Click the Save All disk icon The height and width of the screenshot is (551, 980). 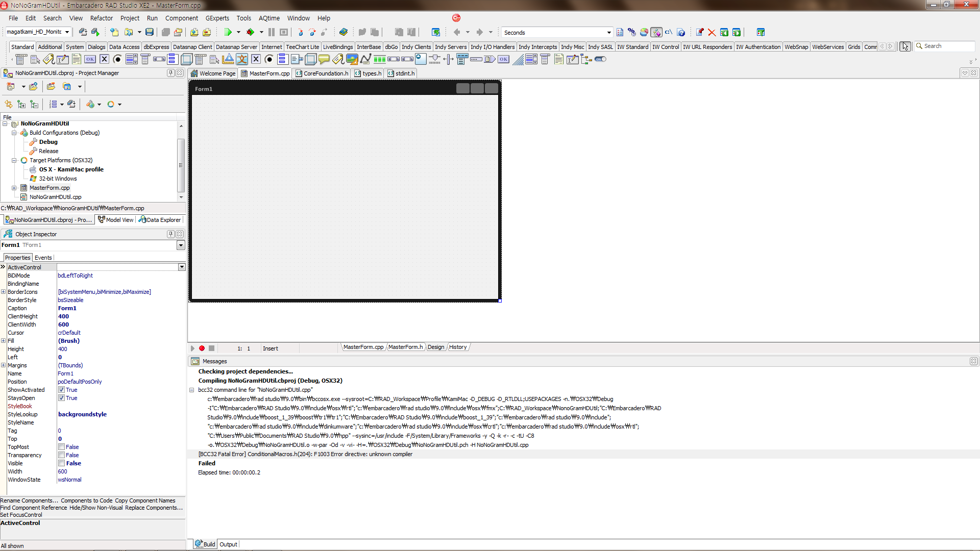tap(150, 32)
